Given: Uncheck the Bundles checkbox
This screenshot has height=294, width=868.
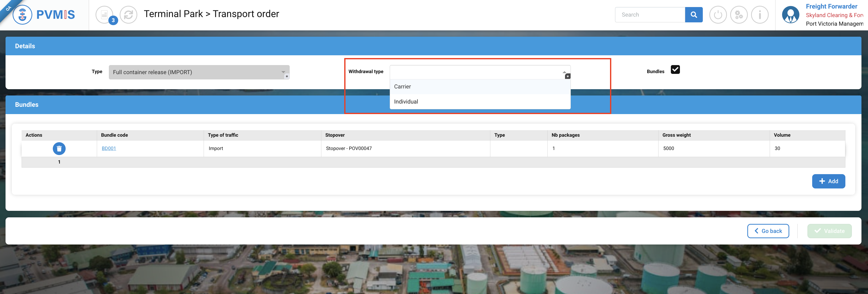Looking at the screenshot, I should [675, 69].
